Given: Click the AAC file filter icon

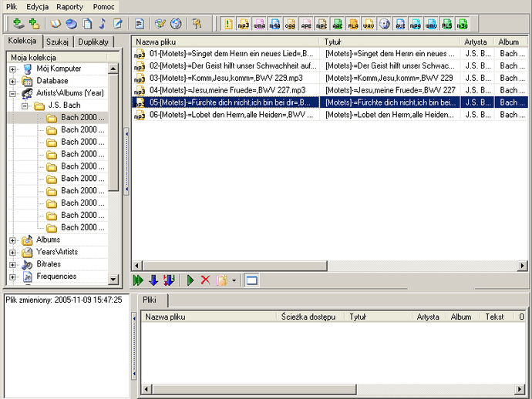Looking at the screenshot, I should coord(337,24).
